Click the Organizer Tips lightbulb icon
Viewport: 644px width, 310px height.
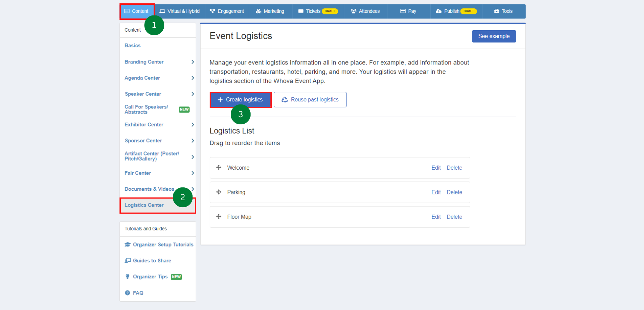point(127,276)
